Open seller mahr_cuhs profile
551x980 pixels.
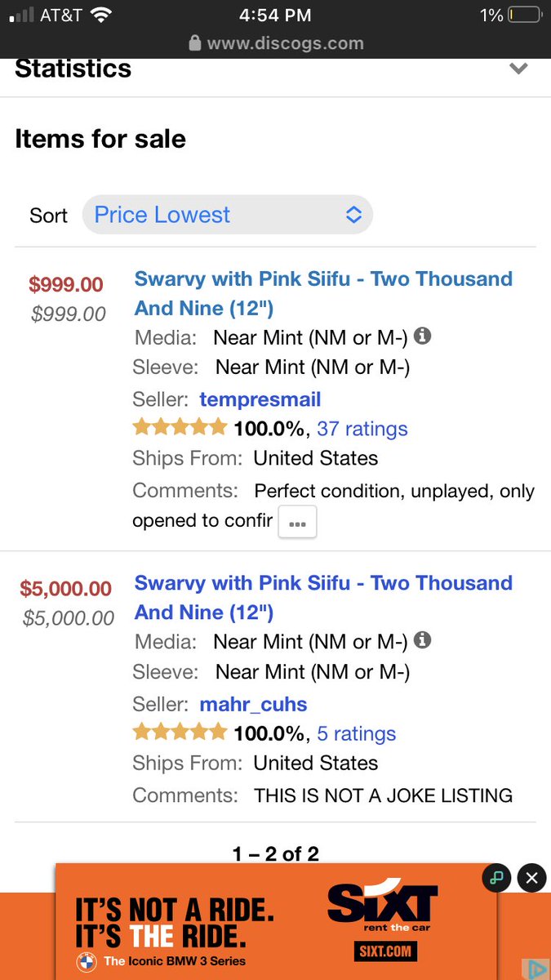tap(253, 704)
